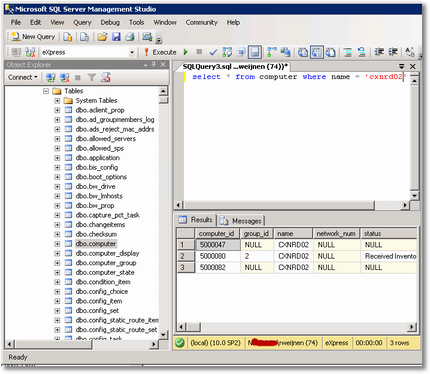This screenshot has height=374, width=430.
Task: Click query editor scroll down arrow
Action: click(414, 196)
